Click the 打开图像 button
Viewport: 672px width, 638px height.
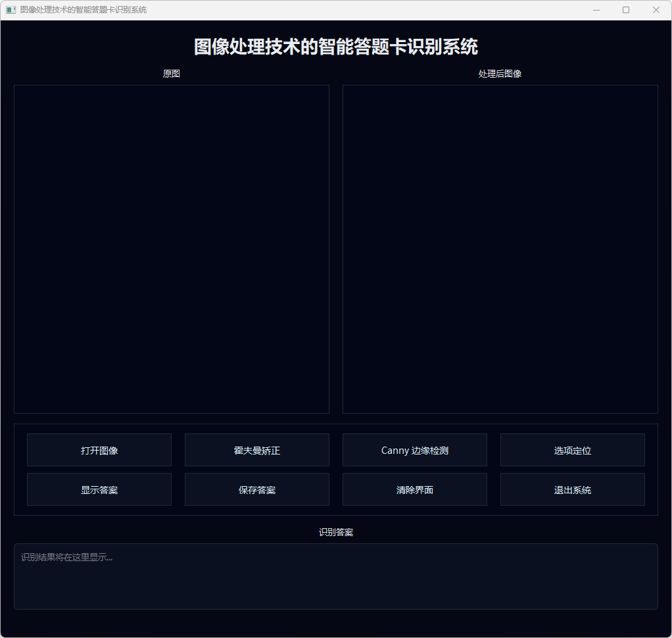point(99,451)
